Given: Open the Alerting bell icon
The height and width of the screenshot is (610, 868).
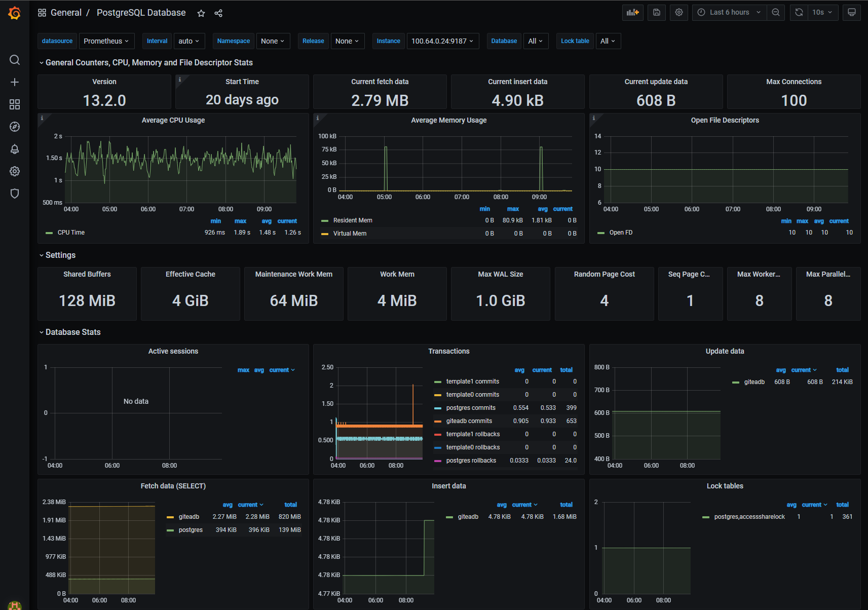Looking at the screenshot, I should (15, 149).
